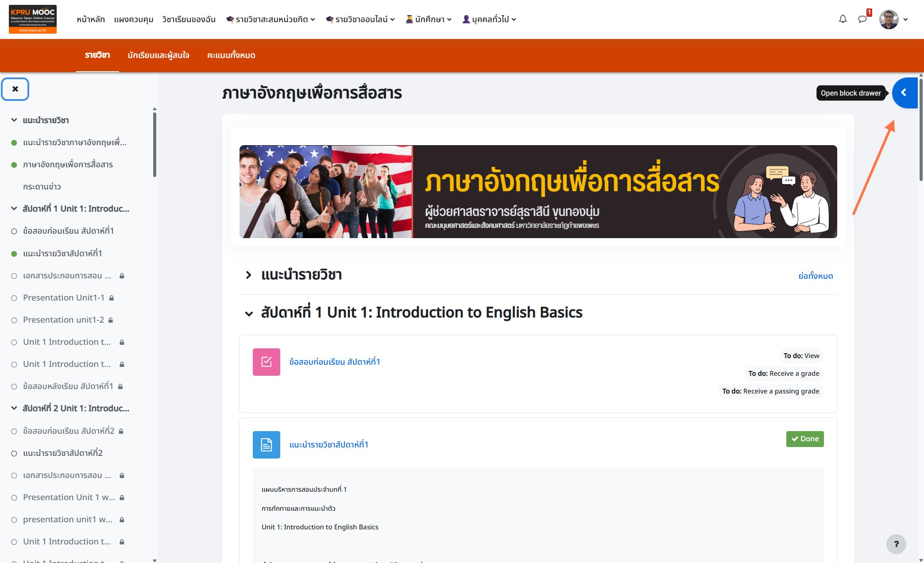Collapse สัปดาห์ที่ 1 chevron in the sidebar
Viewport: 924px width, 563px height.
pos(14,208)
